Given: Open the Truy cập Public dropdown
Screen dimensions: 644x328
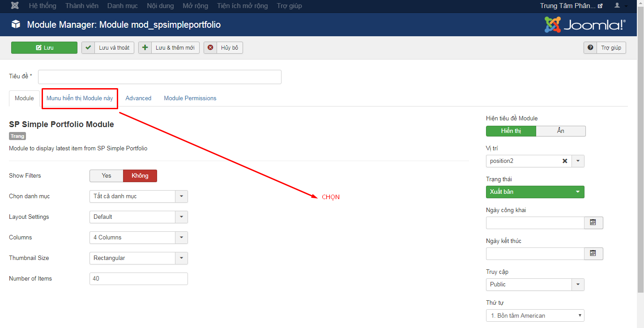Looking at the screenshot, I should click(x=535, y=284).
